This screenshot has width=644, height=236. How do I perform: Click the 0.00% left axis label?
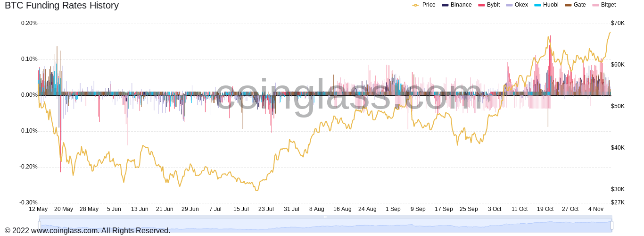point(29,95)
